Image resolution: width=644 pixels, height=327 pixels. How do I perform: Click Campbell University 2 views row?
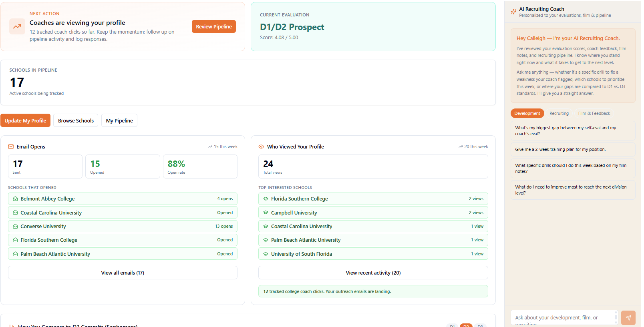(373, 213)
